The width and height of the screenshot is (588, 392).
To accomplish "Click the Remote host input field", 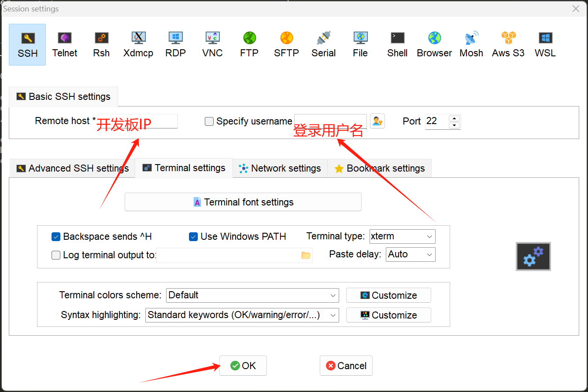I will click(137, 121).
